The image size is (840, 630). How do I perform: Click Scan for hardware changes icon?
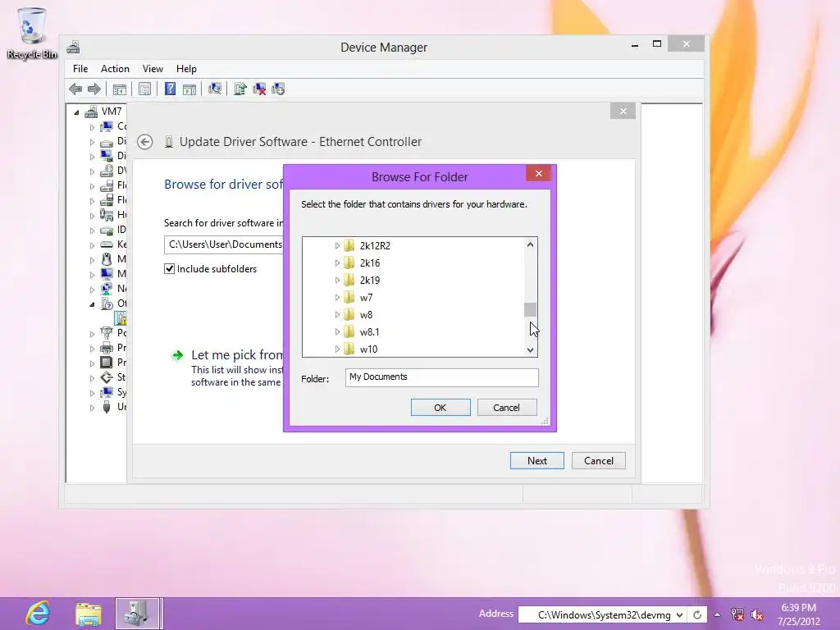click(215, 89)
